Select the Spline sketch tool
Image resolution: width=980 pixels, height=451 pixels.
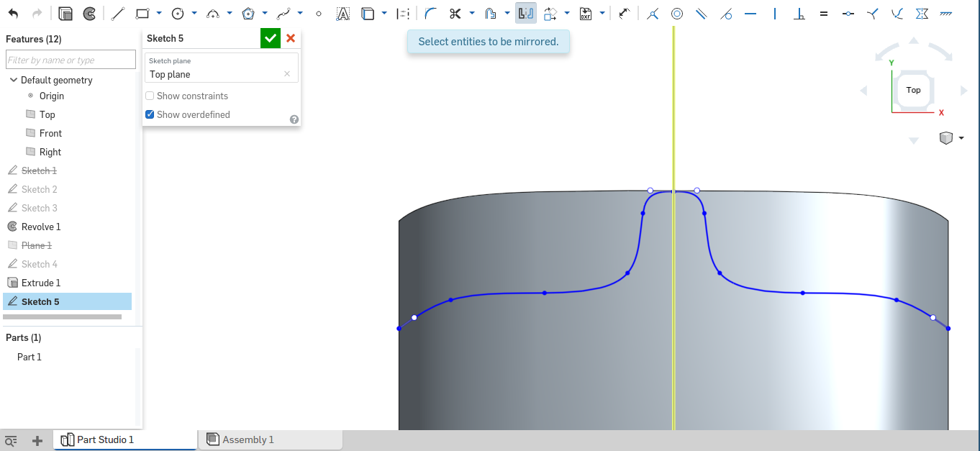(283, 13)
